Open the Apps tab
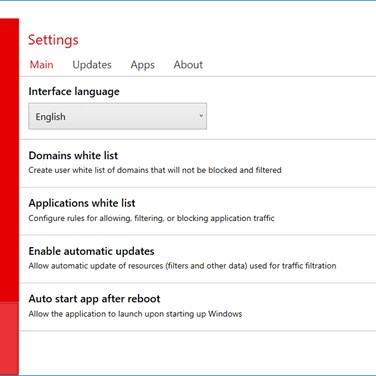Image resolution: width=376 pixels, height=376 pixels. [143, 65]
